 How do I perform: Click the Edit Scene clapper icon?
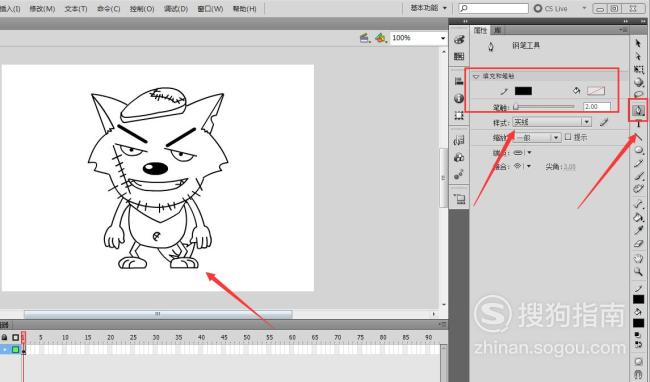365,38
